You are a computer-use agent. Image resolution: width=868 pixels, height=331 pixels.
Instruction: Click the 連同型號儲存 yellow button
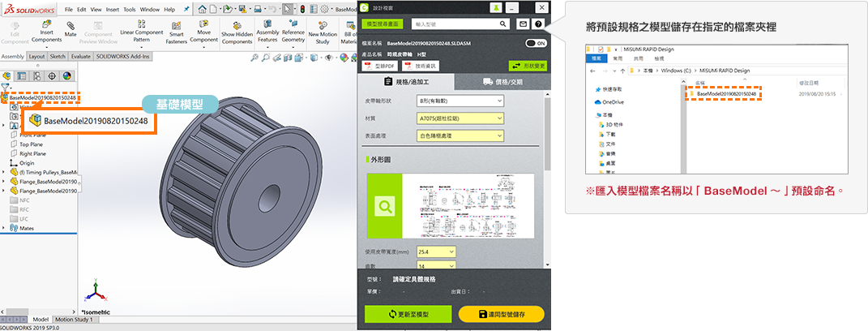click(502, 314)
